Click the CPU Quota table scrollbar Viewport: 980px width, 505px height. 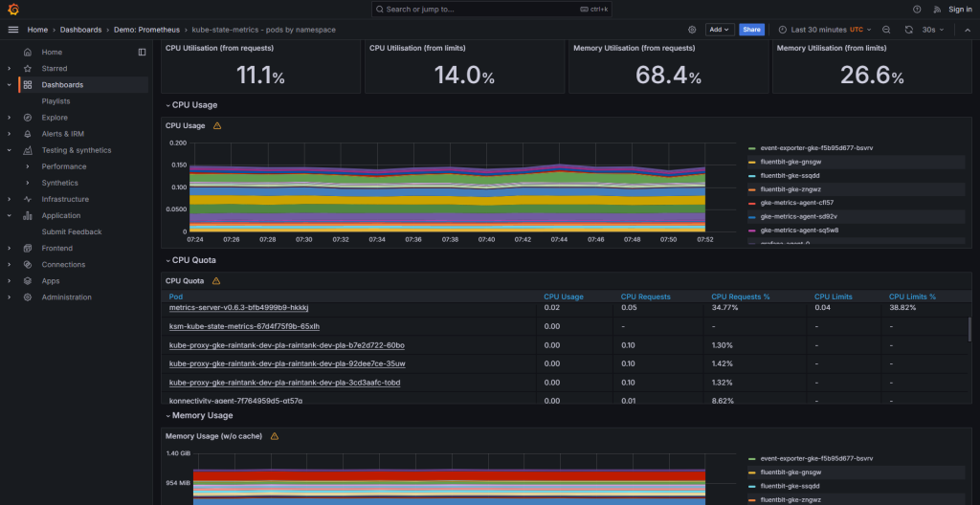click(969, 329)
